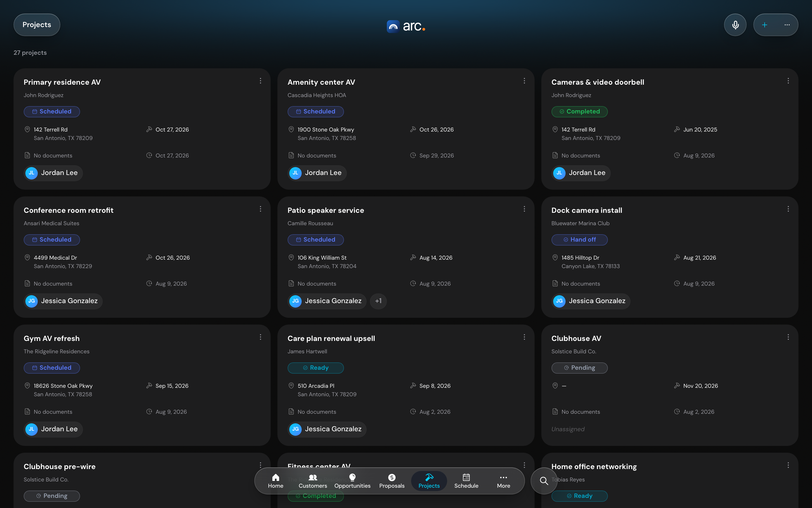The width and height of the screenshot is (812, 508).
Task: Open kebab menu on Home office networking card
Action: coord(788,465)
